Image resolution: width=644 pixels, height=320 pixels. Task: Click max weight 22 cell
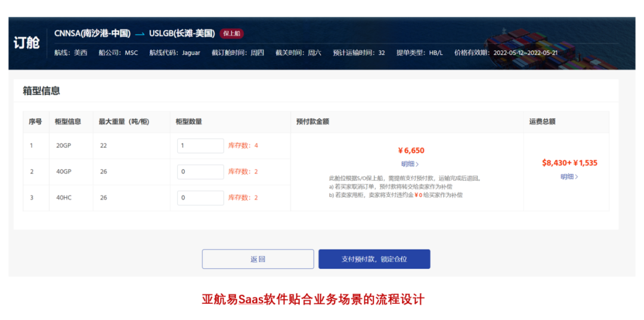coord(104,145)
